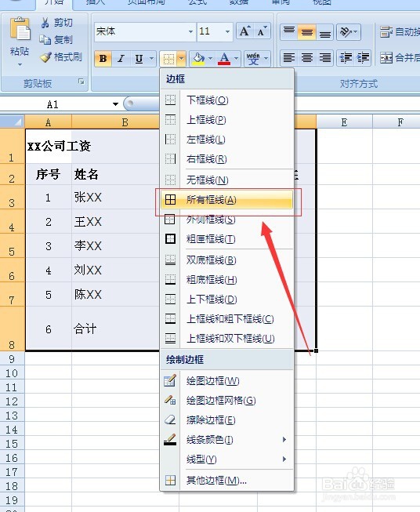Apply fill color paint bucket
This screenshot has height=512, width=420.
click(x=198, y=59)
